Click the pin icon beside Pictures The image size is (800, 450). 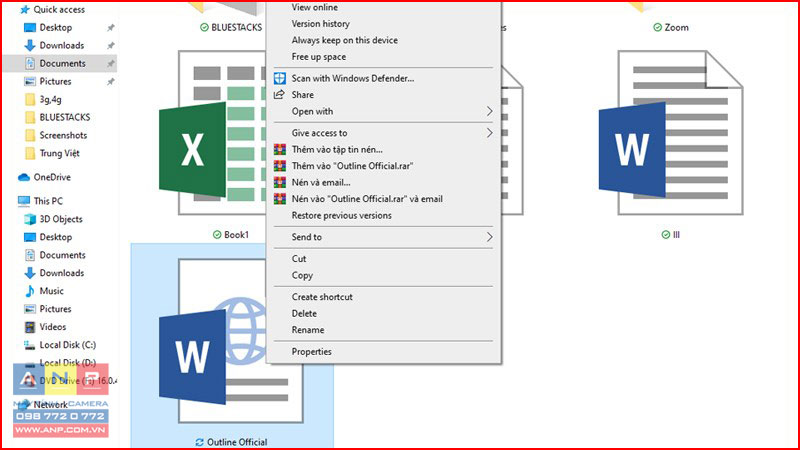click(111, 82)
